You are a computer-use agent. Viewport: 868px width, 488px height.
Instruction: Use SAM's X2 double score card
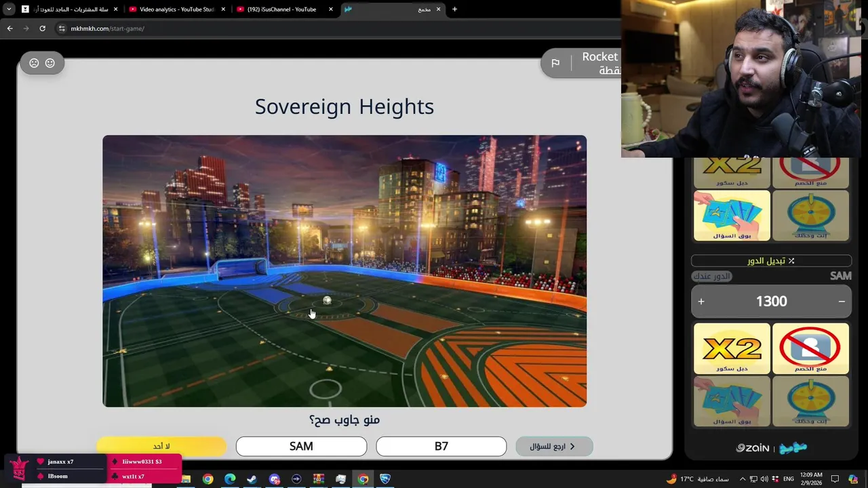(x=732, y=348)
